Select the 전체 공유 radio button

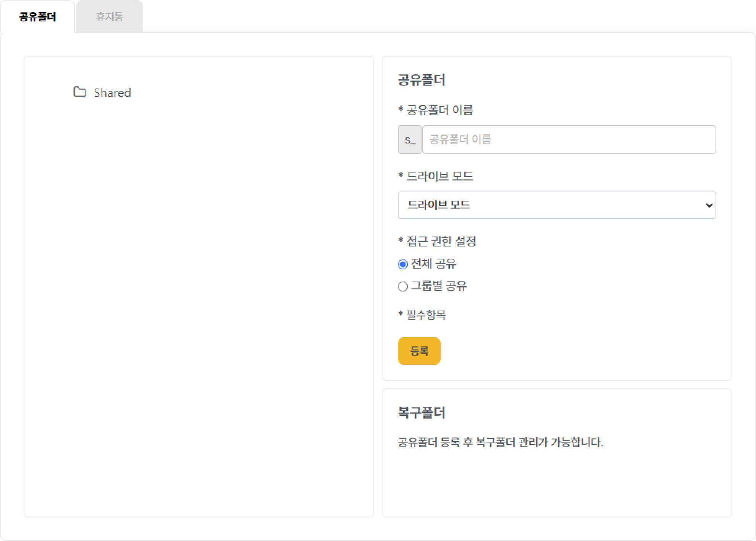pyautogui.click(x=403, y=264)
